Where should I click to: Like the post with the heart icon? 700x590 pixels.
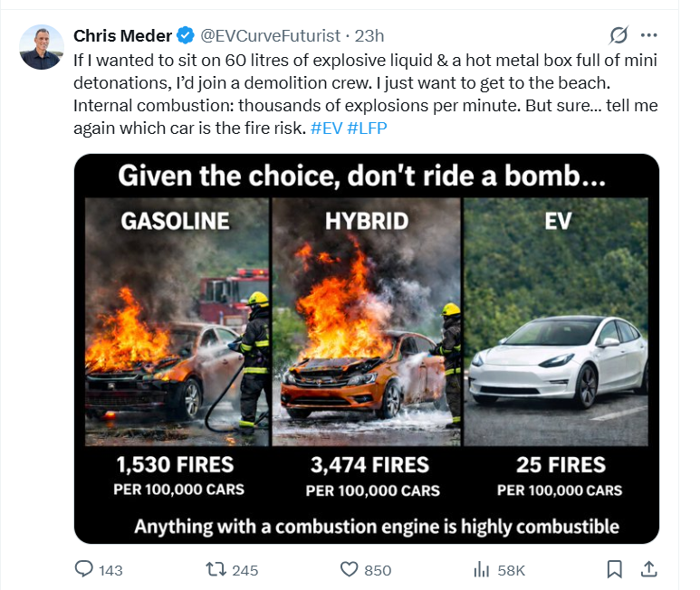(350, 569)
